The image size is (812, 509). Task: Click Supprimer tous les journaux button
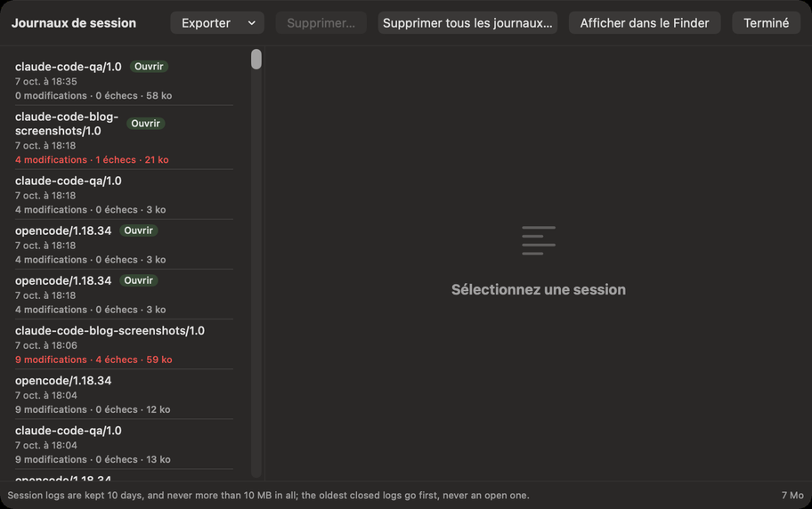pyautogui.click(x=467, y=23)
